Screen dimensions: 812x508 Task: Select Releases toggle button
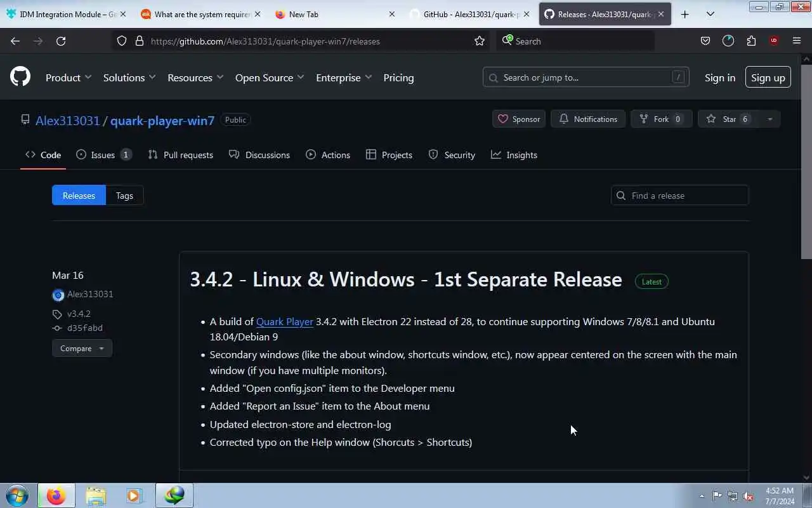[79, 196]
